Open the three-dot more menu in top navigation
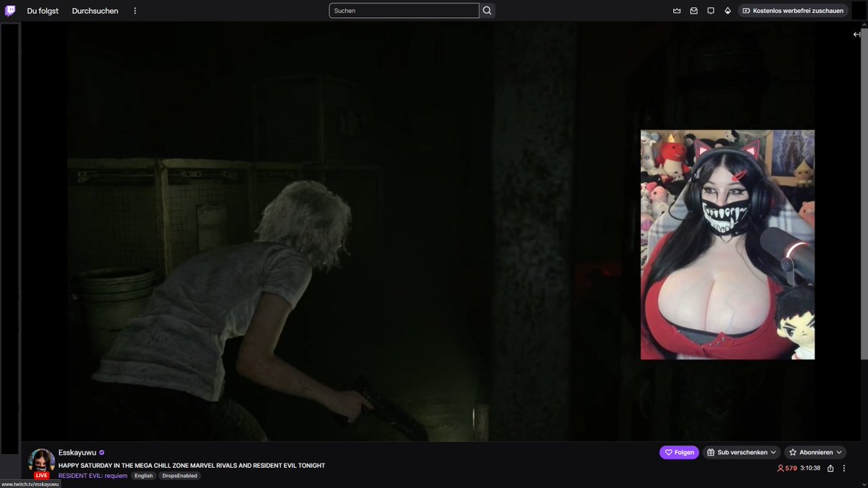 coord(135,11)
